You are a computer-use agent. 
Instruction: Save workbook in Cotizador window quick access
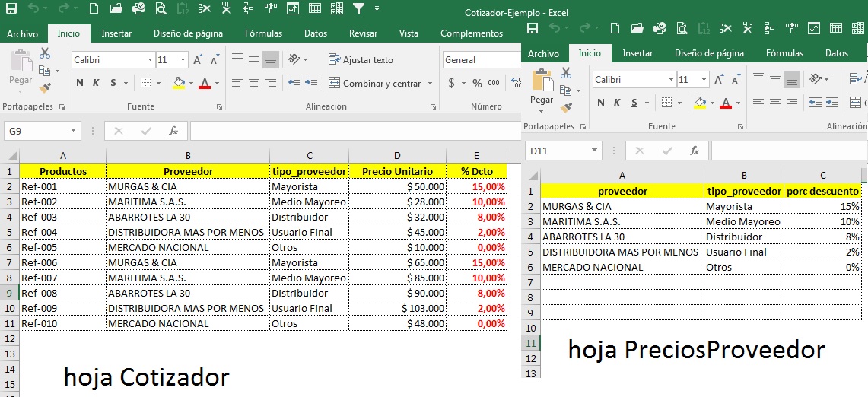(x=11, y=8)
